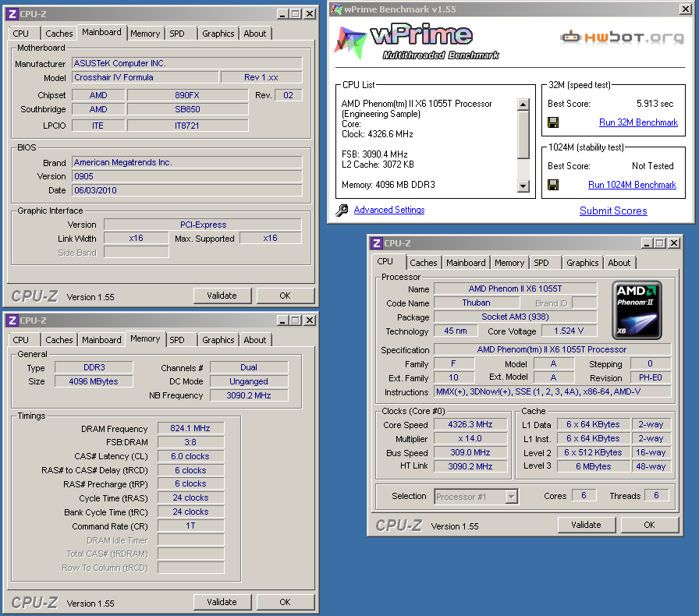Click the DRAM Frequency value '824.1 MHz'
The height and width of the screenshot is (616, 699).
tap(190, 428)
